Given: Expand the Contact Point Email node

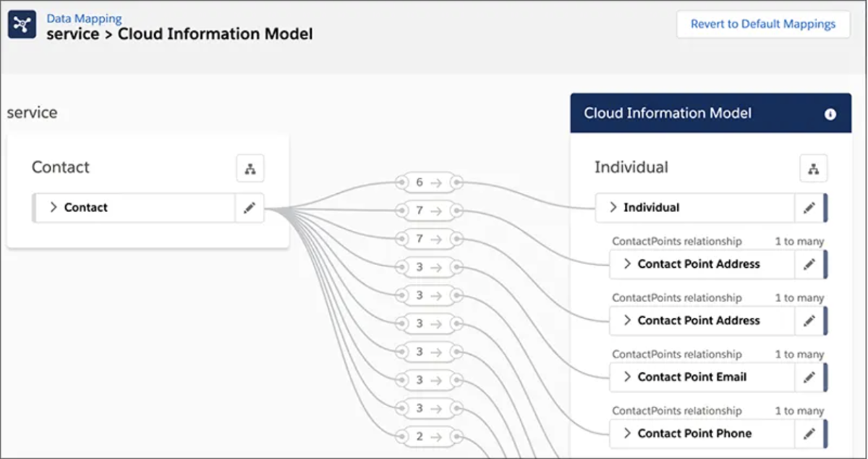Looking at the screenshot, I should tap(626, 377).
